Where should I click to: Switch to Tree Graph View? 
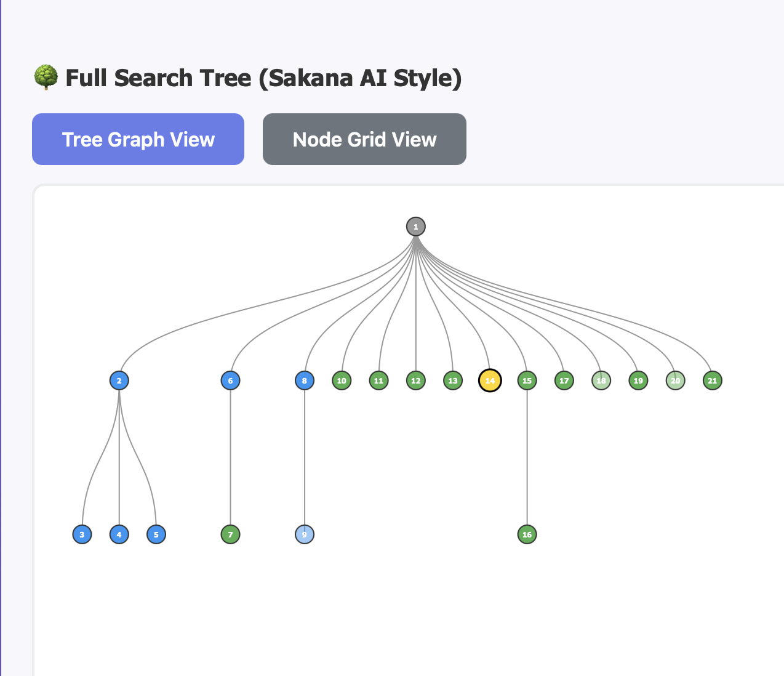(138, 139)
